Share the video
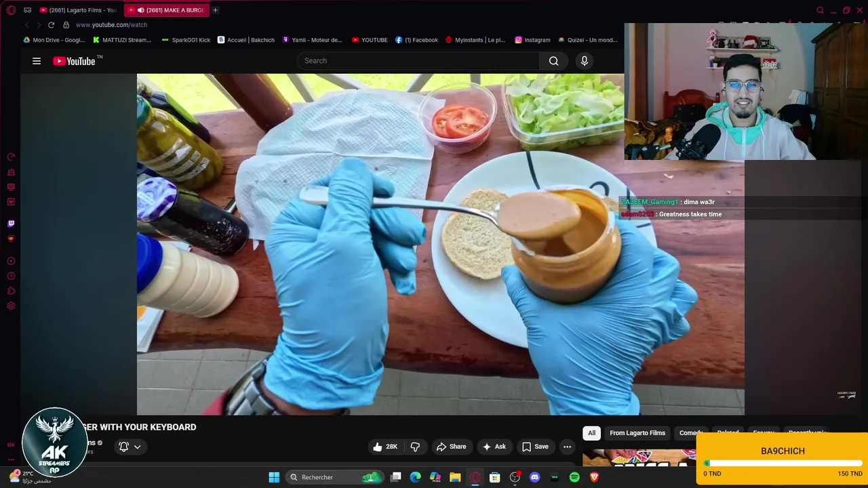This screenshot has height=488, width=868. pyautogui.click(x=451, y=447)
